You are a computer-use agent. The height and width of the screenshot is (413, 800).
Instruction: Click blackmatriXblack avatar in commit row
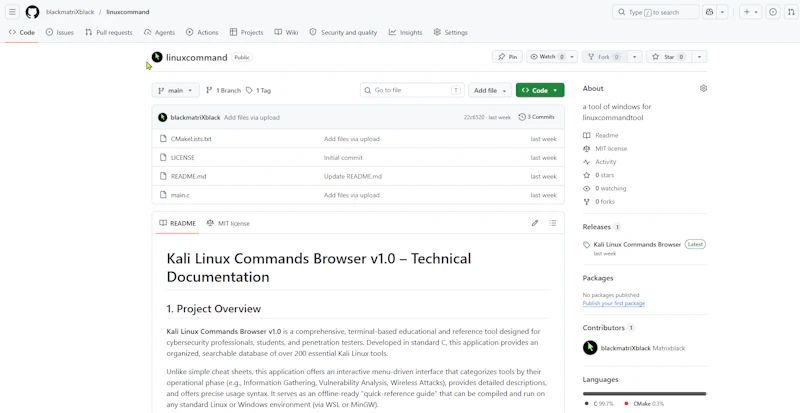[162, 117]
